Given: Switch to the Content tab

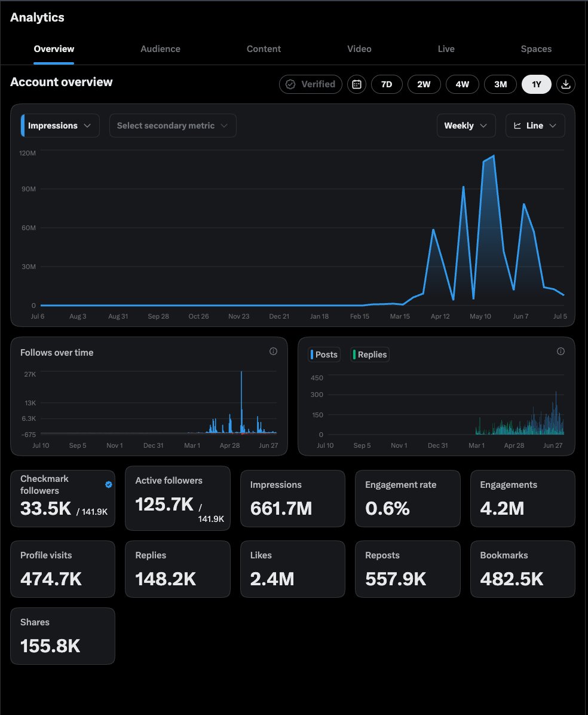Looking at the screenshot, I should (x=264, y=49).
